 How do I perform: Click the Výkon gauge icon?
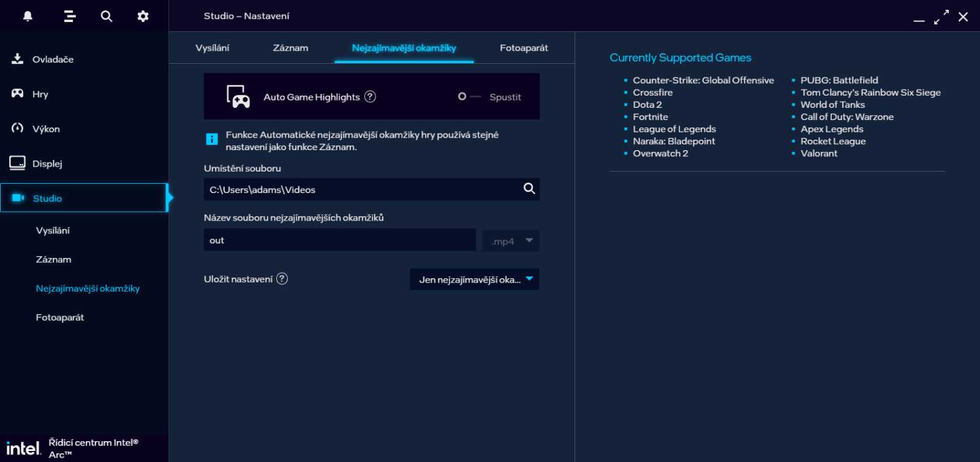18,128
